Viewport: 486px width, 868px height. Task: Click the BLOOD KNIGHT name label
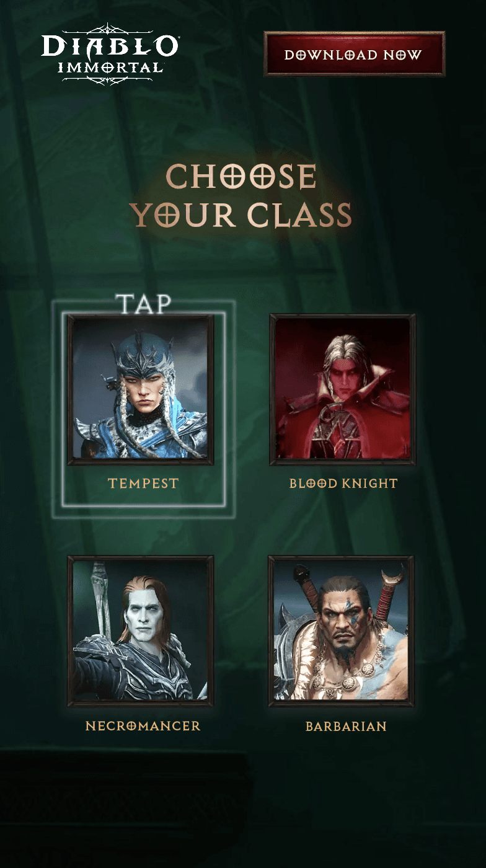pyautogui.click(x=343, y=484)
